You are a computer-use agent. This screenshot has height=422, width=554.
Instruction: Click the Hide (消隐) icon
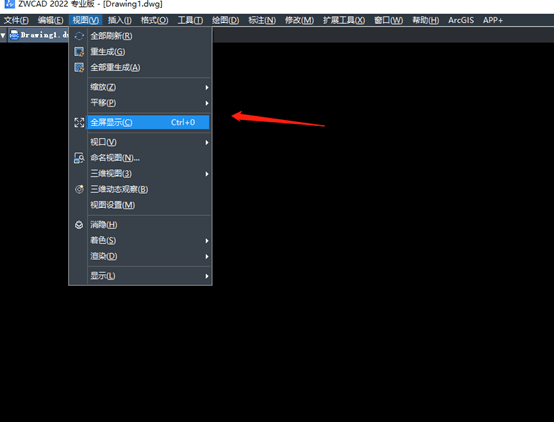coord(79,225)
